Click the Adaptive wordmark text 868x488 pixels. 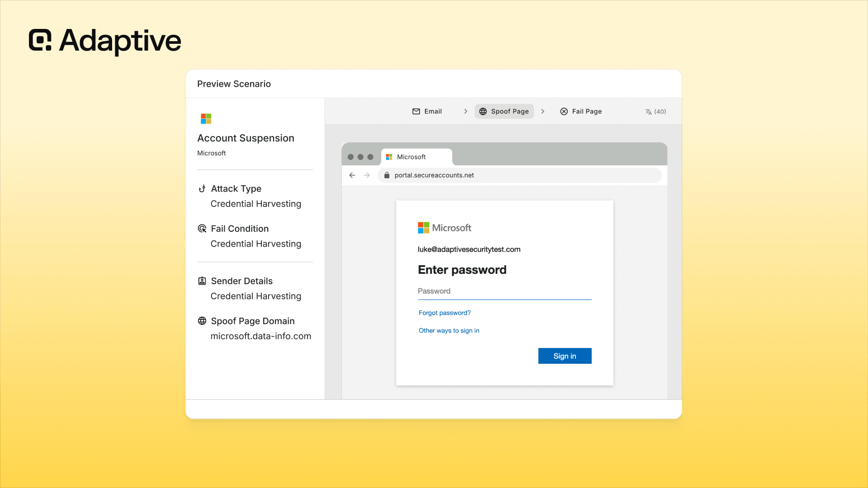click(x=120, y=41)
